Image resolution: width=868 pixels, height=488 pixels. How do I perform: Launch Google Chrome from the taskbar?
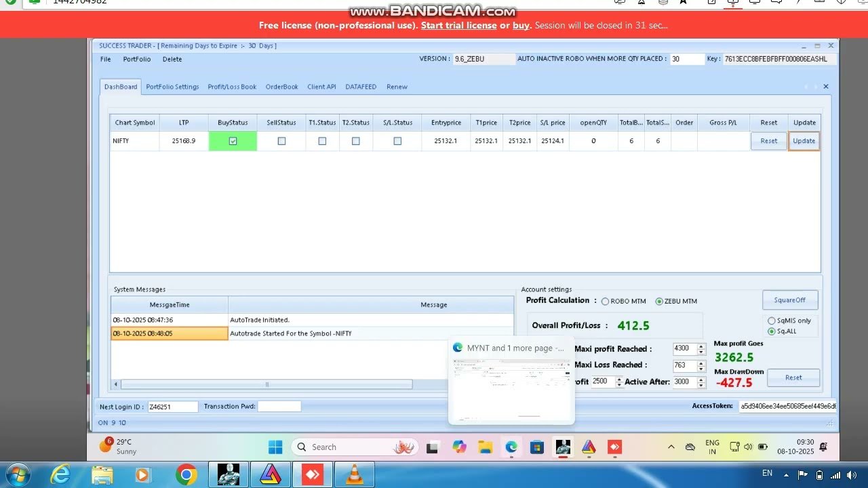click(186, 475)
